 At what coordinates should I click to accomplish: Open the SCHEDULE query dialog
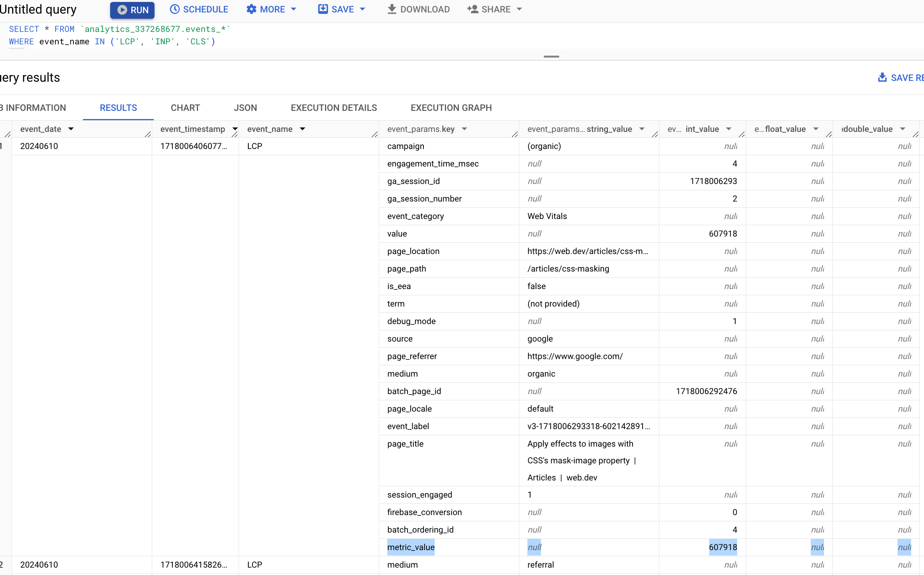point(199,9)
